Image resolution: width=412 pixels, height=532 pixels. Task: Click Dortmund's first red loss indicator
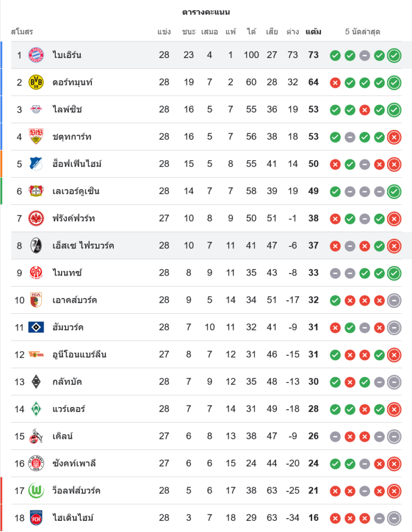pos(335,82)
